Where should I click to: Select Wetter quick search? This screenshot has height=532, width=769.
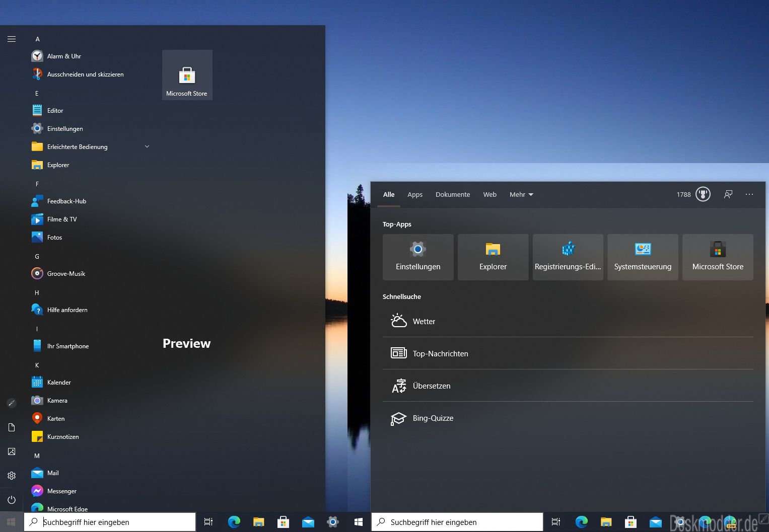point(568,321)
